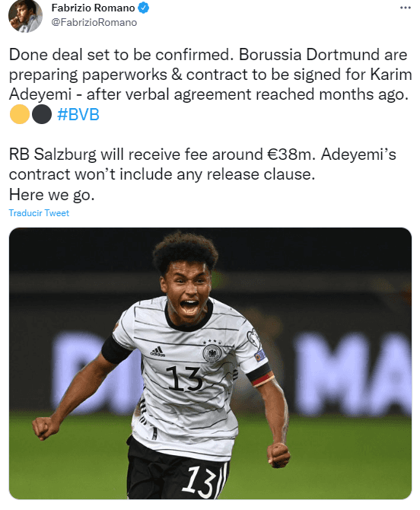Click the number 13 on the black shorts
The image size is (420, 510).
point(199,481)
